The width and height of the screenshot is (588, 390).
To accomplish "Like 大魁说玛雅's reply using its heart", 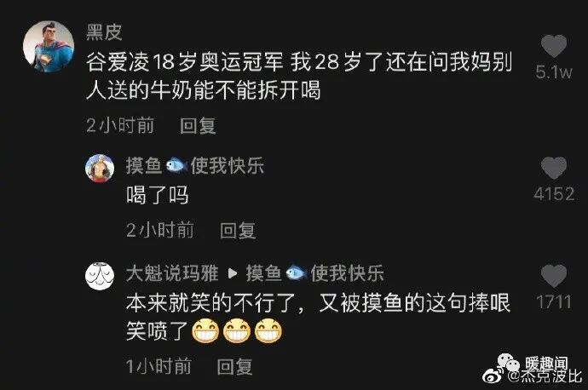I will [x=554, y=276].
